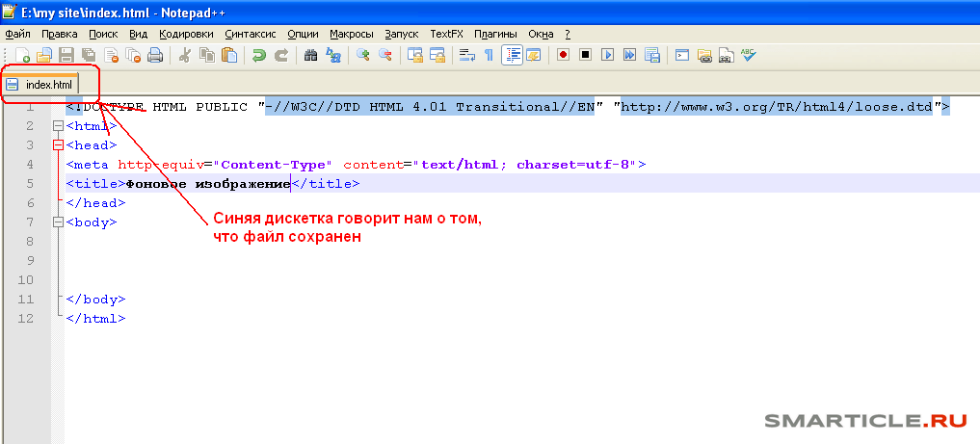This screenshot has width=980, height=444.
Task: Click the ABC spell check icon
Action: pos(748,55)
